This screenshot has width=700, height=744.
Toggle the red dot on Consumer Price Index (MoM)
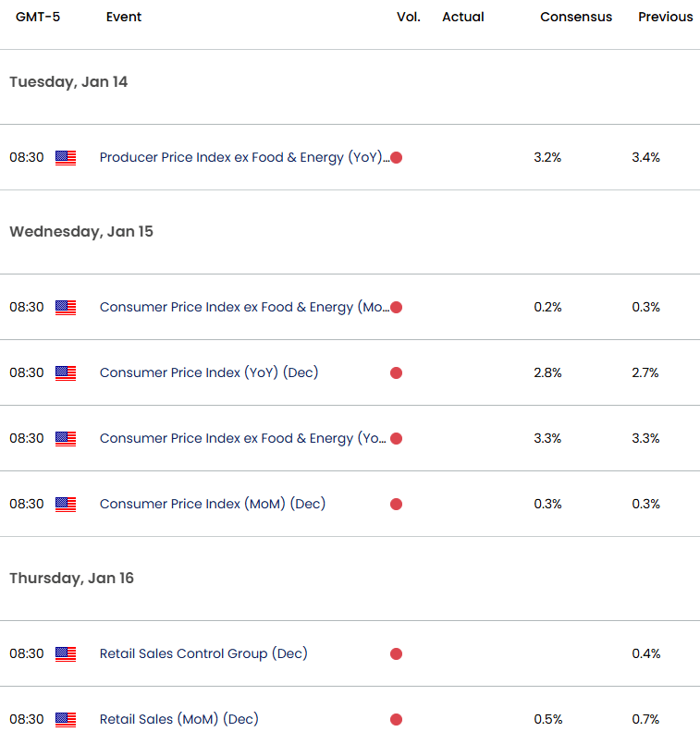click(x=396, y=504)
